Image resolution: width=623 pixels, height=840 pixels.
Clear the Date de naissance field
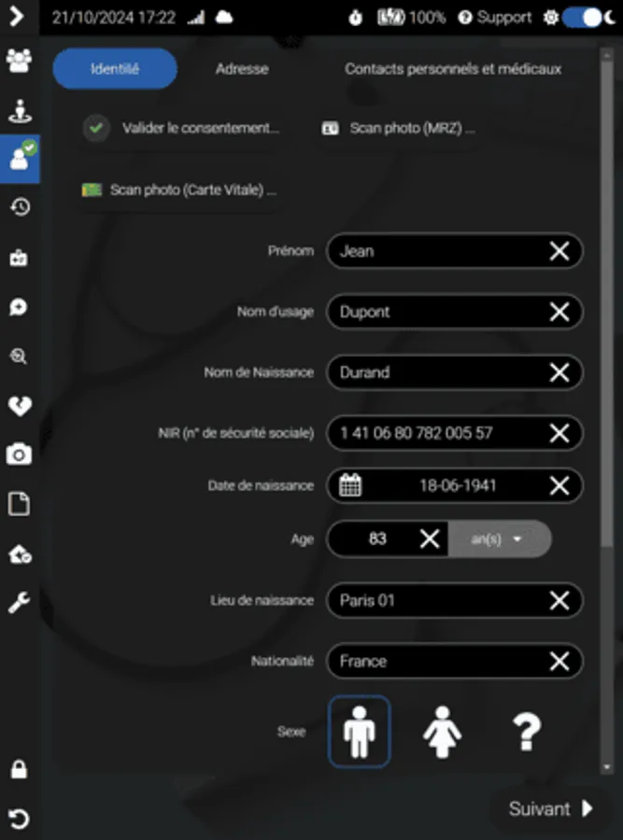tap(559, 485)
